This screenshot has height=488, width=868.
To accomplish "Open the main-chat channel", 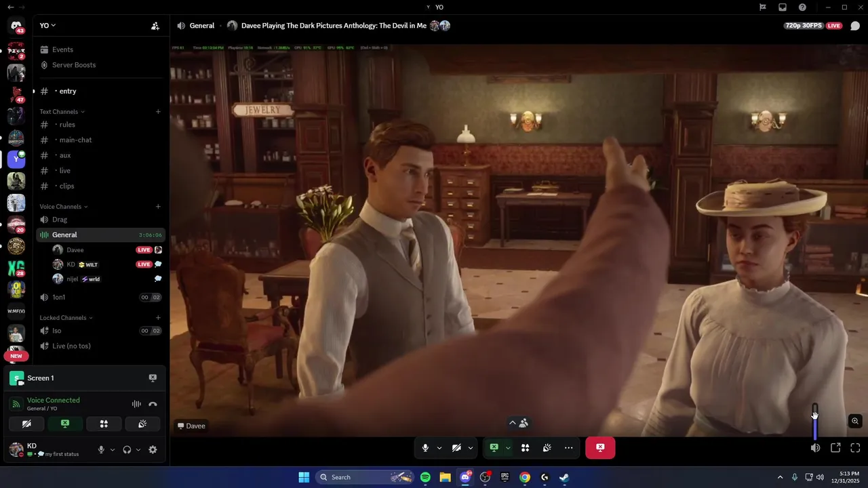I will pos(100,140).
